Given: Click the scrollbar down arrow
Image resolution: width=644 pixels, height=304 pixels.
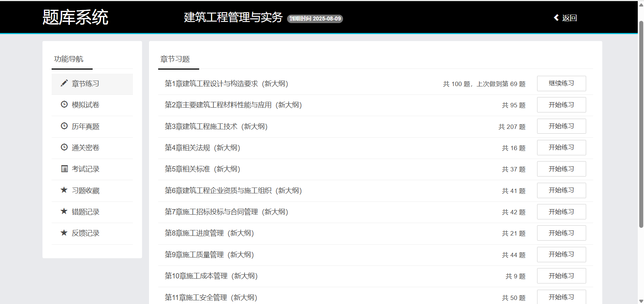Looking at the screenshot, I should pos(641,301).
